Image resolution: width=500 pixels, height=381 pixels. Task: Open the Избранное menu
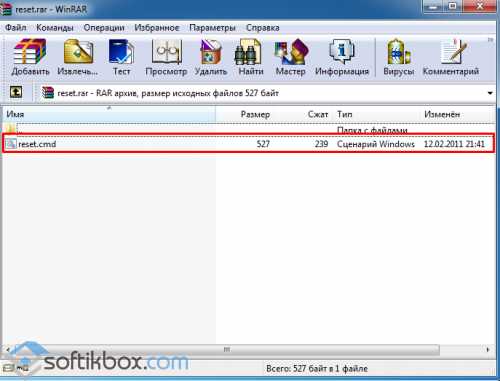point(157,28)
